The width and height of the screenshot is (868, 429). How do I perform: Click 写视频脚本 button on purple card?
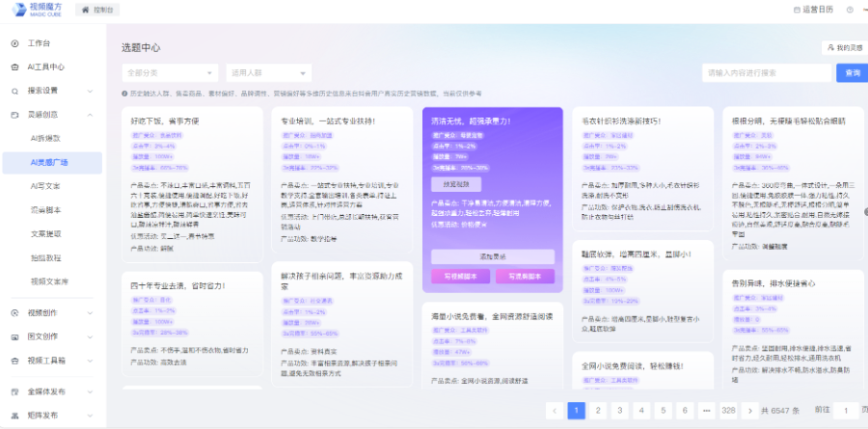point(461,277)
